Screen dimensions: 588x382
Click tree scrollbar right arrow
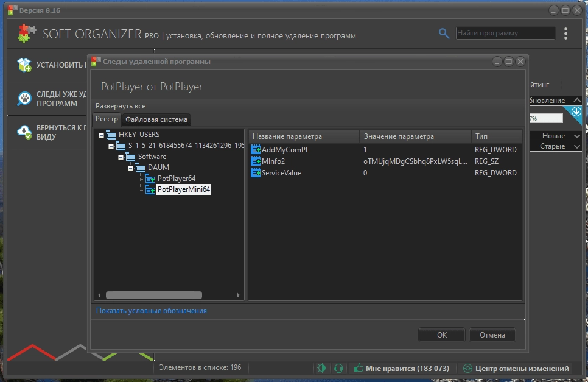pyautogui.click(x=239, y=295)
